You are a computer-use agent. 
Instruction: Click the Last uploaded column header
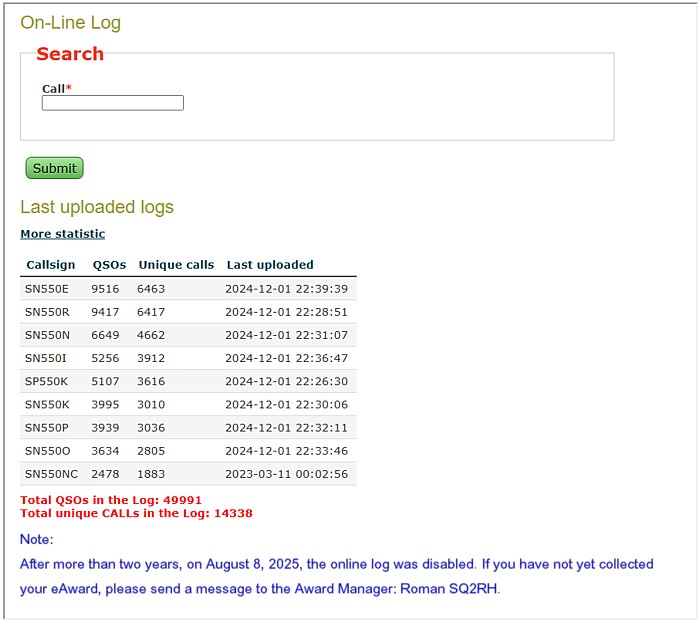click(x=270, y=265)
